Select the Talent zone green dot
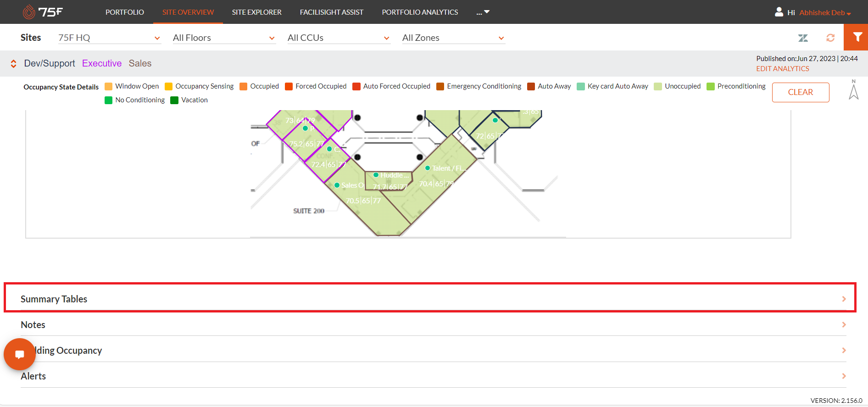Viewport: 868px width, 407px height. (x=428, y=168)
